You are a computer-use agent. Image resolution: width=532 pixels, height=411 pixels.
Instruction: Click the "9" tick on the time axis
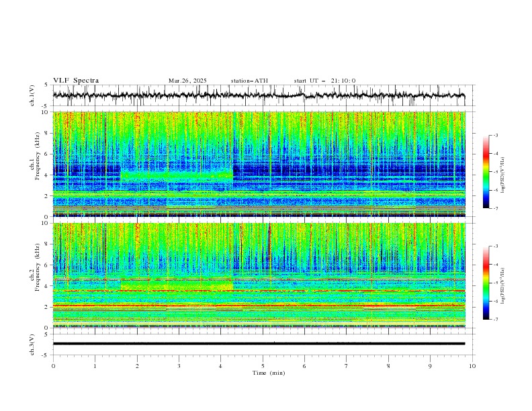pos(430,366)
